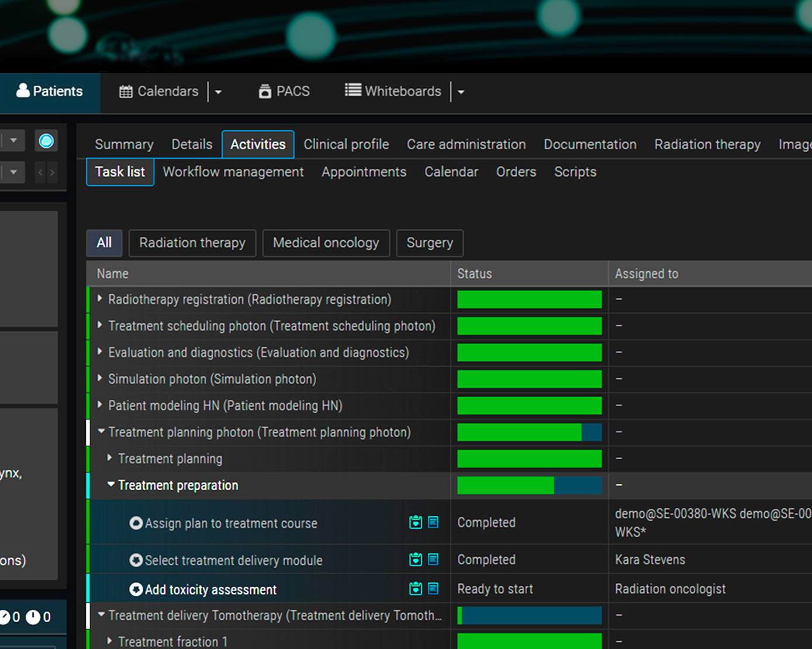The width and height of the screenshot is (812, 649).
Task: Expand the Simulation photon tree row
Action: (x=100, y=379)
